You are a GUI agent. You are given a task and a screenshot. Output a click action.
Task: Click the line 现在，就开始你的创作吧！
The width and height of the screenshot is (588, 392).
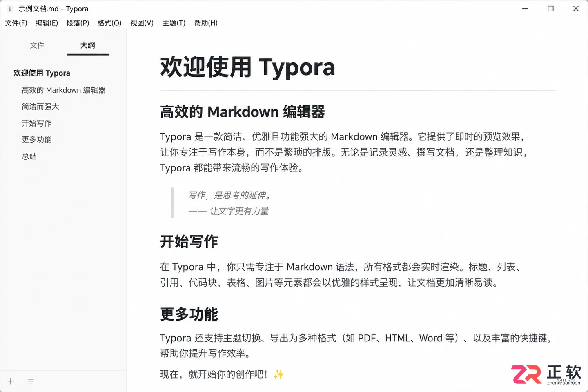(x=215, y=374)
